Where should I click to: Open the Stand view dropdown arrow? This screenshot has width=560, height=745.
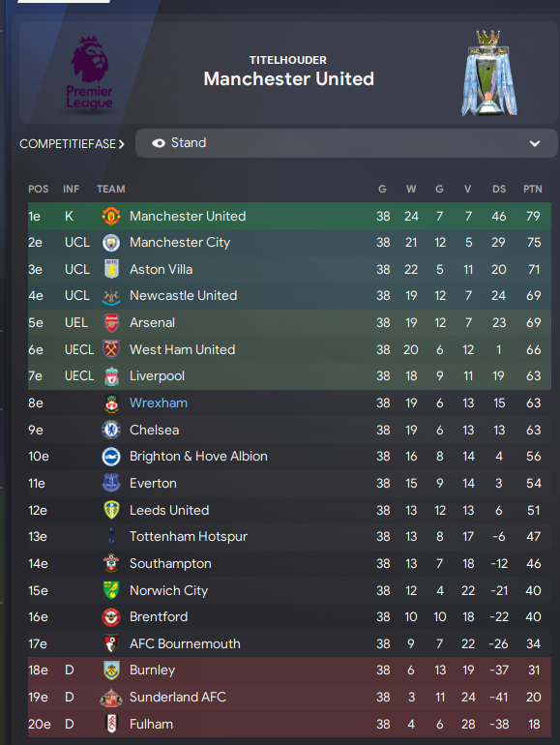[x=535, y=143]
